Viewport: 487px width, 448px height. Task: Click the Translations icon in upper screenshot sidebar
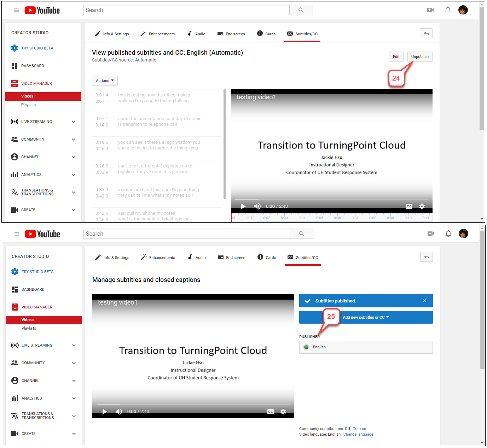click(x=15, y=192)
